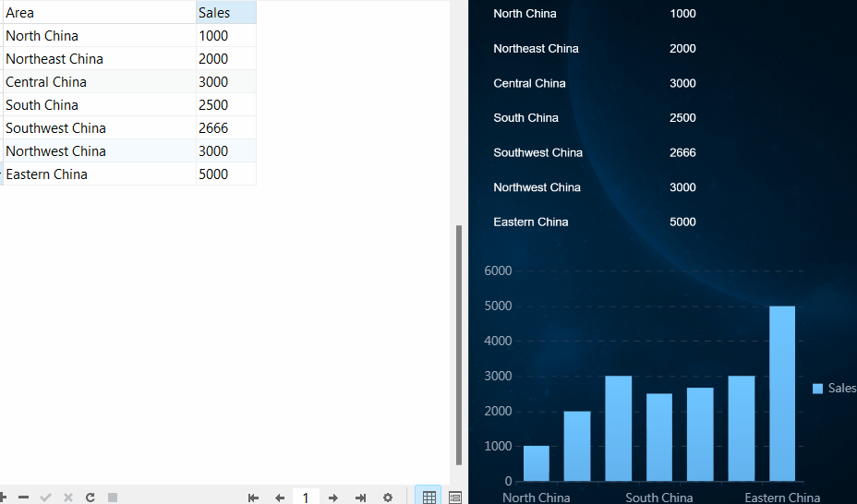Image resolution: width=857 pixels, height=504 pixels.
Task: Click the Area column header
Action: pyautogui.click(x=100, y=13)
